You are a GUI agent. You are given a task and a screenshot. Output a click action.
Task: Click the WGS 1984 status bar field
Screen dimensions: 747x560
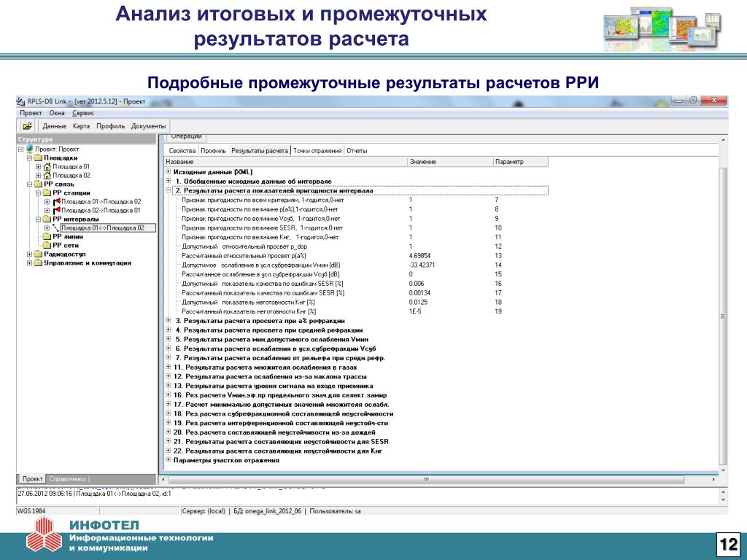[57, 511]
